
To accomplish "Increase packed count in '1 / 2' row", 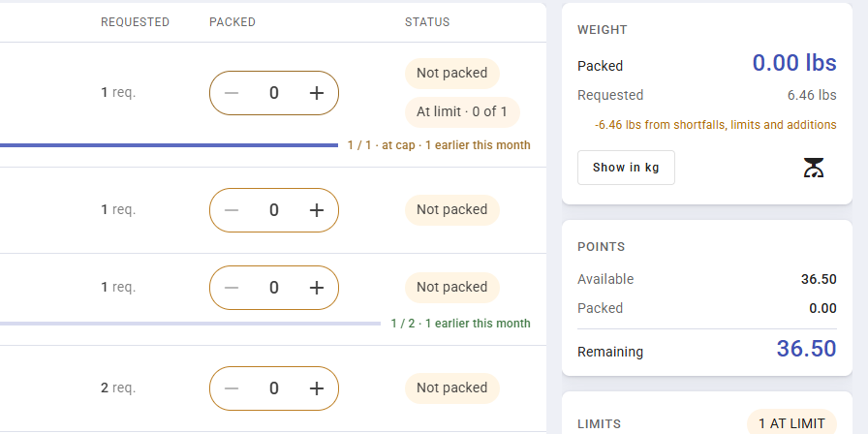I will (316, 288).
